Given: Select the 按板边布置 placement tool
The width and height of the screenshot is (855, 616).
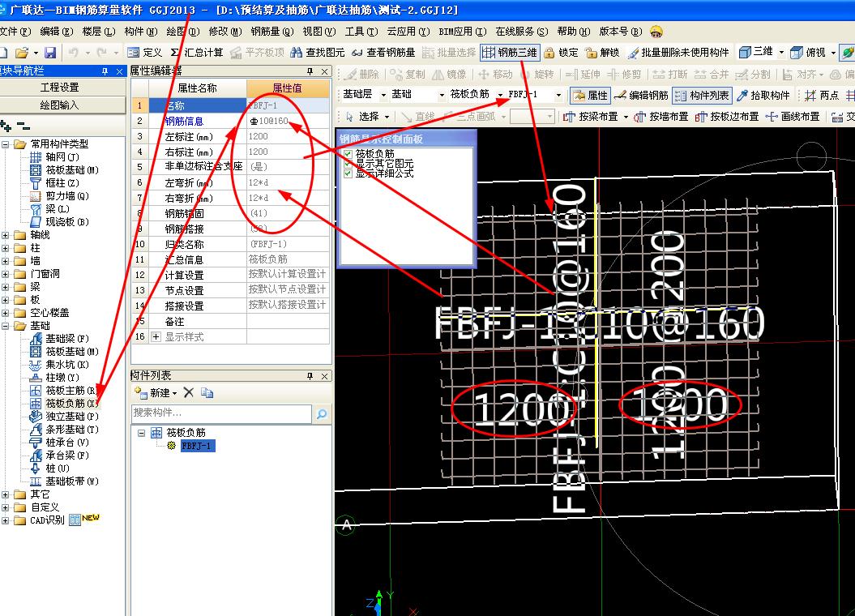Looking at the screenshot, I should click(x=727, y=117).
